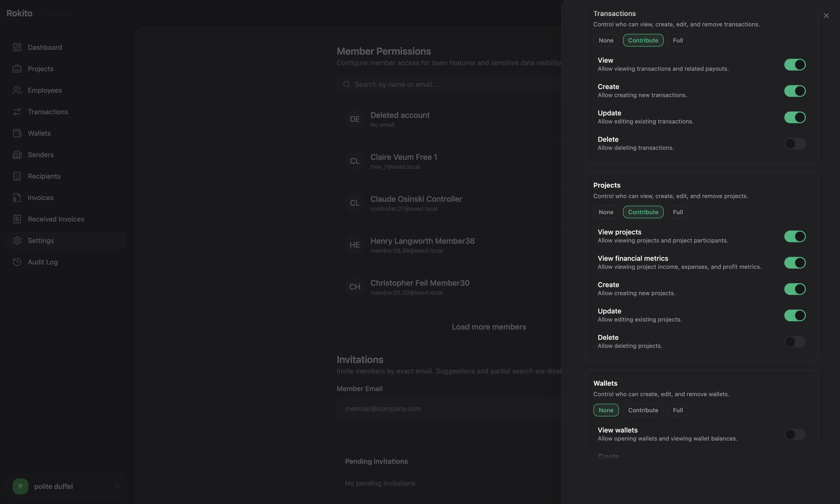This screenshot has height=504, width=840.
Task: Open Wallets in the sidebar
Action: 39,133
